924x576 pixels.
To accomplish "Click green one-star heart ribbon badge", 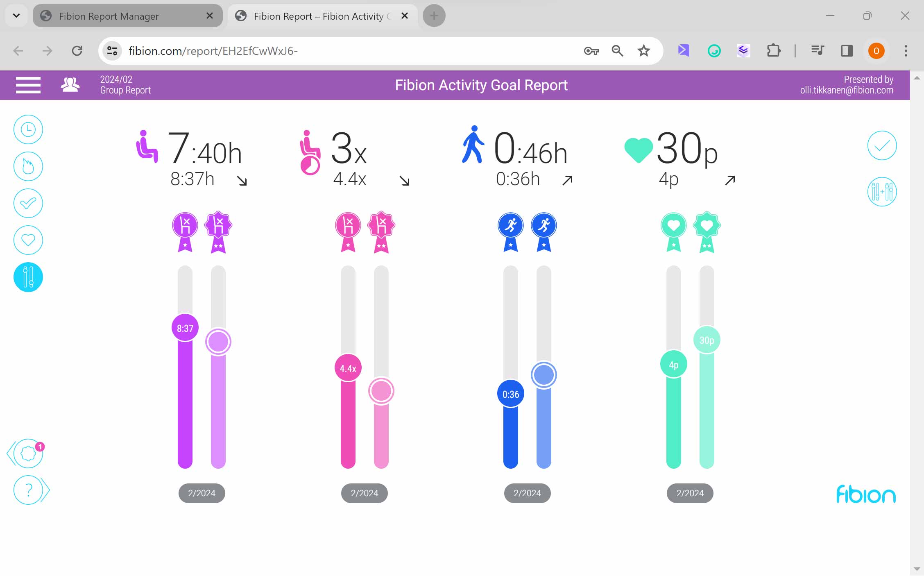I will pos(674,232).
